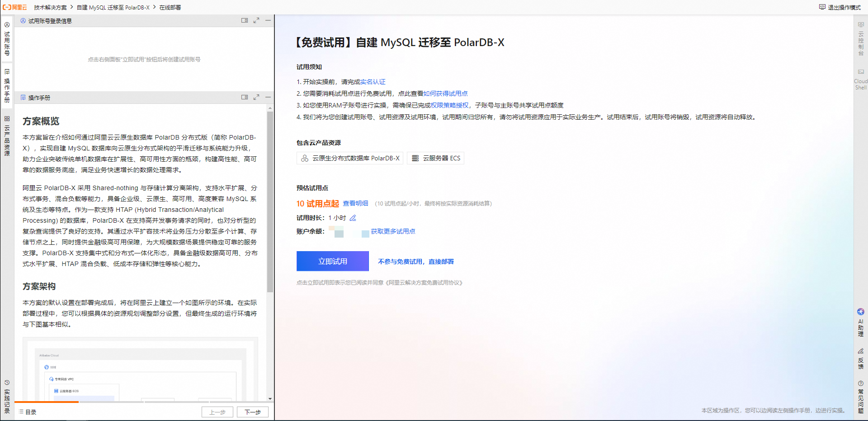Launch Cloud Shell from the right sidebar
868x421 pixels.
pyautogui.click(x=861, y=80)
